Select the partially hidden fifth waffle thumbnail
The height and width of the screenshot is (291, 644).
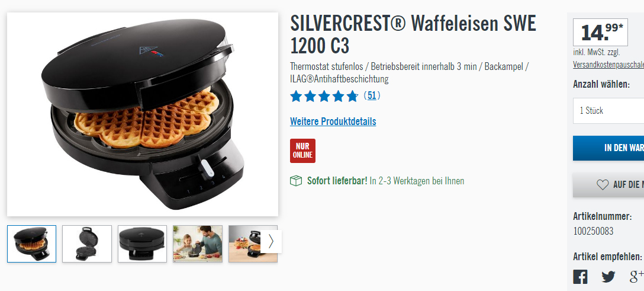245,244
